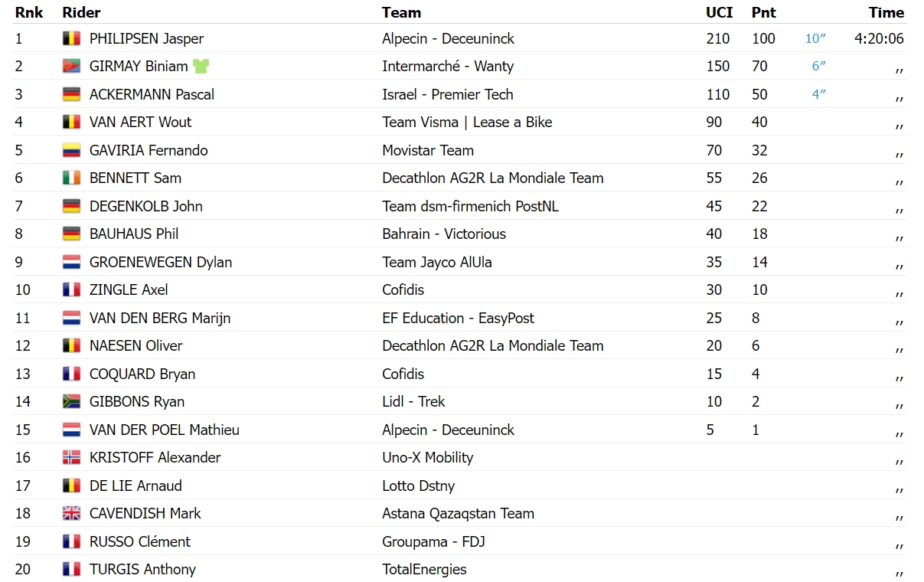Click the Belgian flag next to PHILIPSEN Jasper
The width and height of the screenshot is (924, 582).
pos(71,38)
